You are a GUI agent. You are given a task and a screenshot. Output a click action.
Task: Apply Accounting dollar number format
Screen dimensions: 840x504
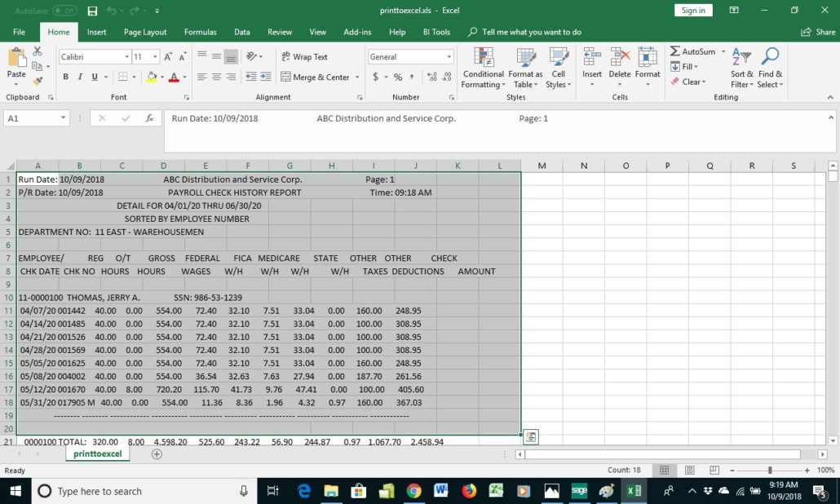pos(375,77)
